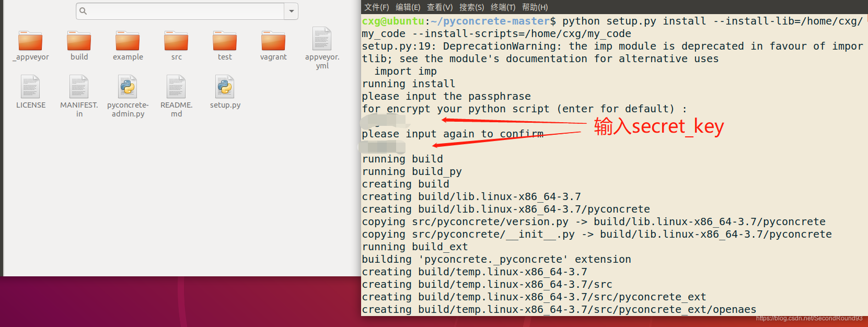Open the 搜索(S) terminal menu
The image size is (868, 327).
coord(471,7)
